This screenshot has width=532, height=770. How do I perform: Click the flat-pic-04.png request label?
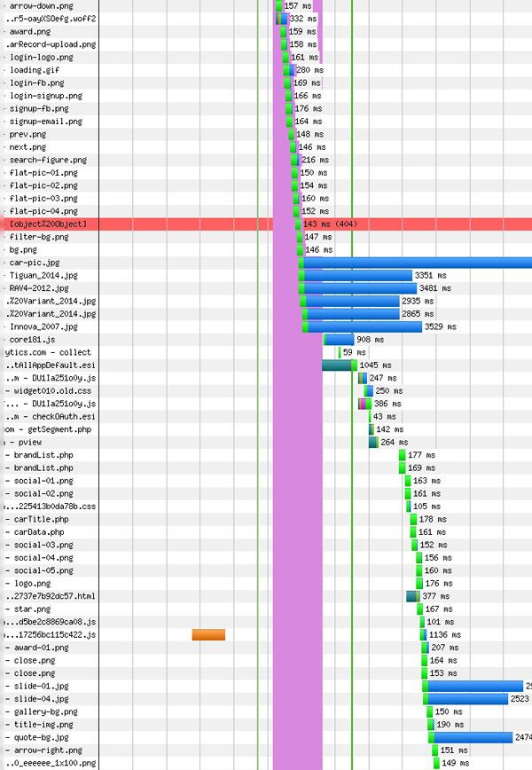pos(43,210)
